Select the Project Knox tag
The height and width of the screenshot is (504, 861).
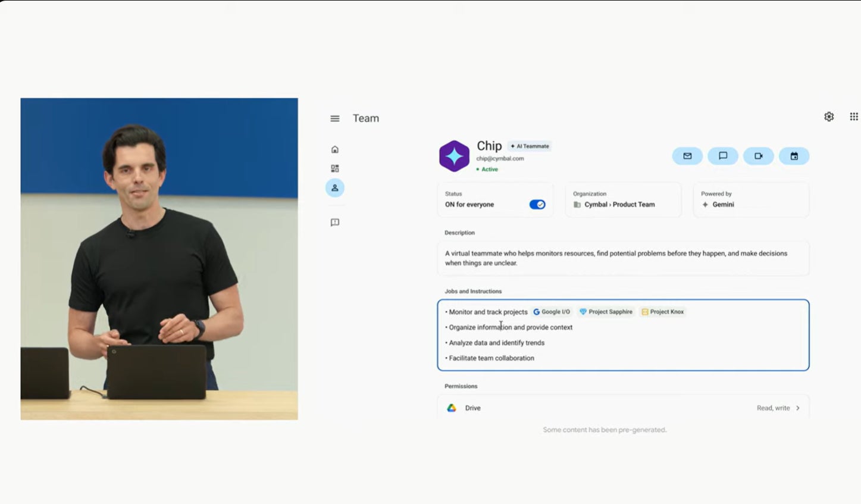pyautogui.click(x=662, y=311)
